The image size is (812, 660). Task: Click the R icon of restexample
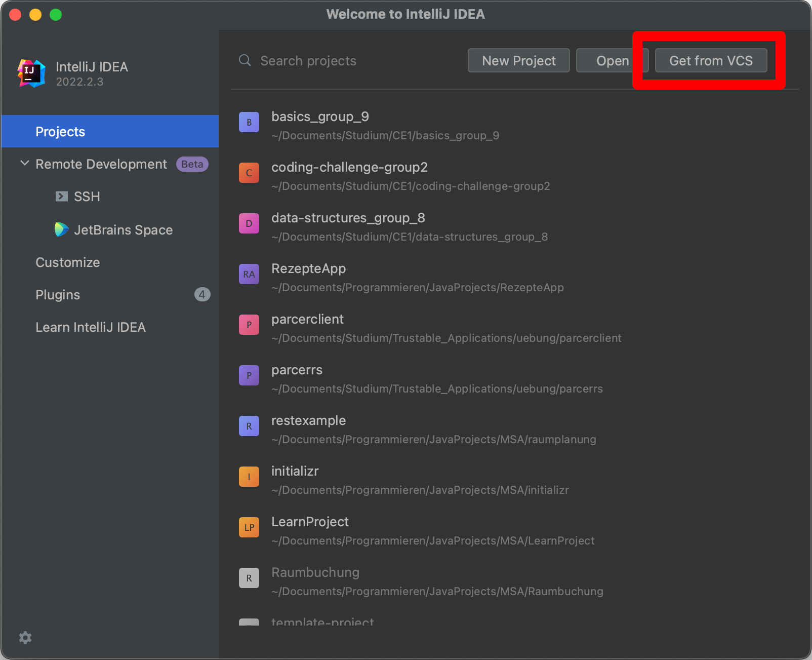(249, 426)
